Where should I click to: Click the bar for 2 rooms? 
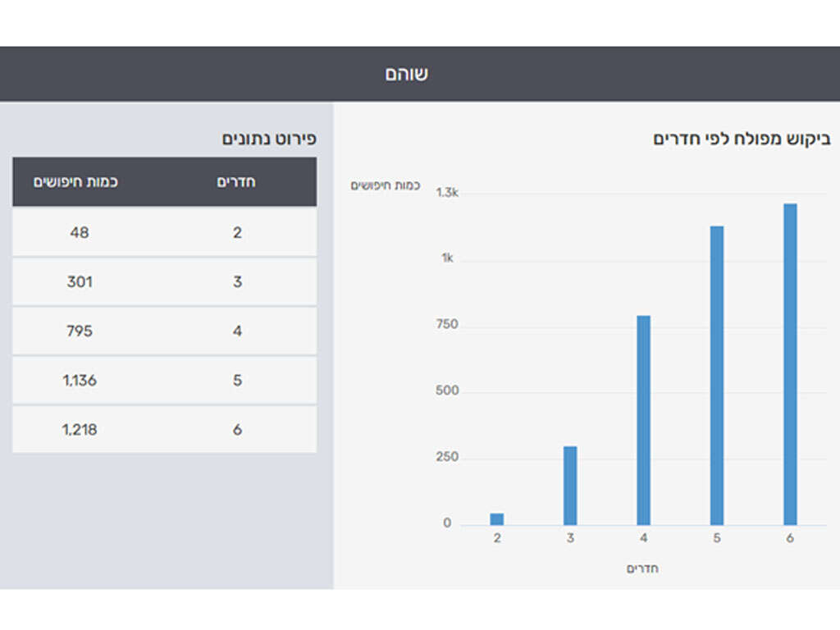496,518
